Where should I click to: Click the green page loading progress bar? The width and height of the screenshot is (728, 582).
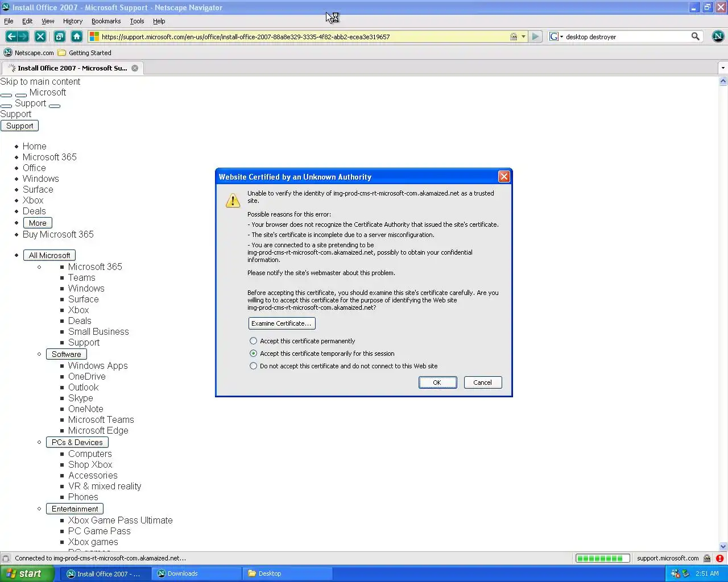602,558
